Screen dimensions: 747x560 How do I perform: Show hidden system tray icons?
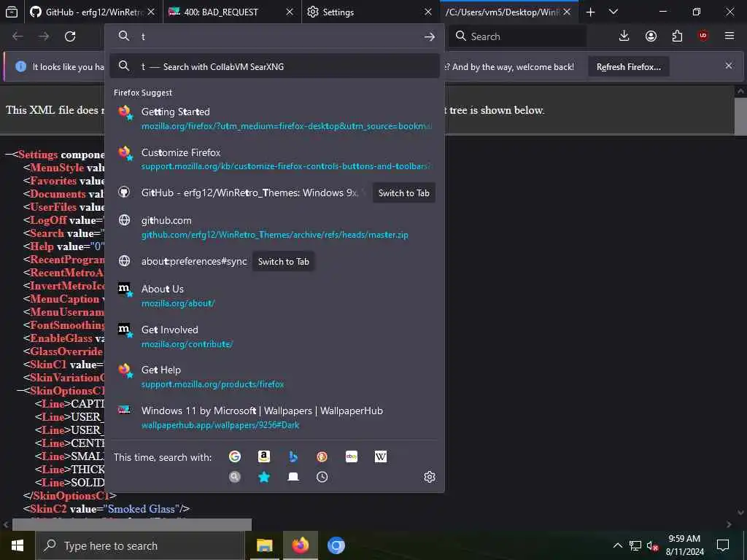617,545
